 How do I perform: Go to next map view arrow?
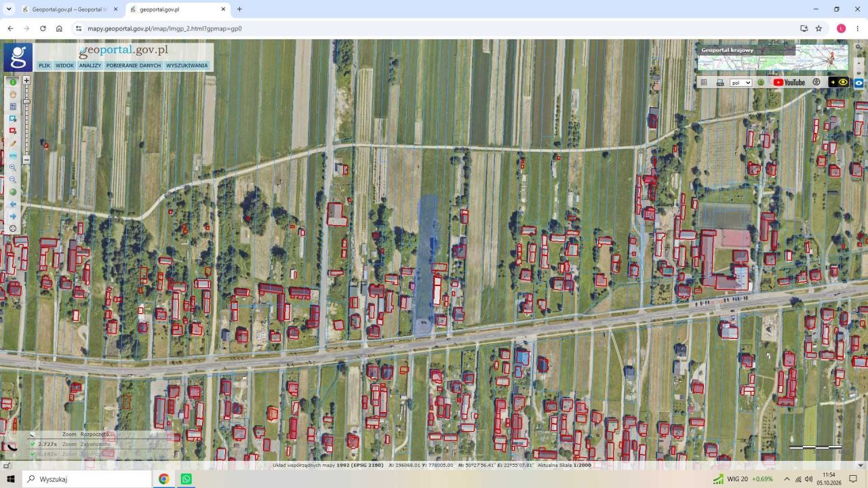click(x=13, y=216)
